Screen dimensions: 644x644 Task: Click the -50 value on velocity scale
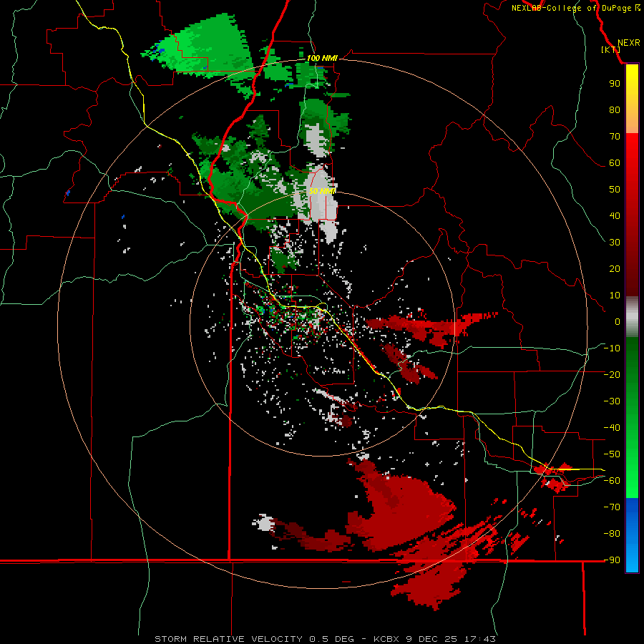tap(612, 454)
